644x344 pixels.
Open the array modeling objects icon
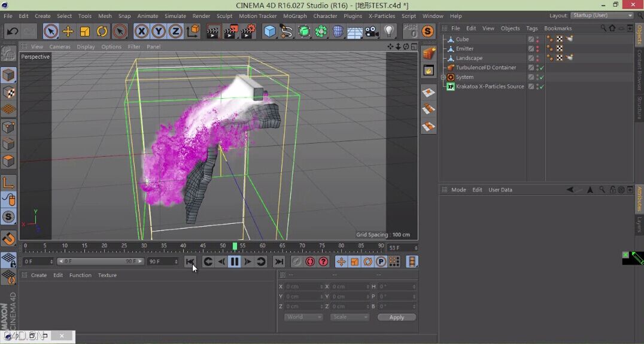tap(321, 31)
